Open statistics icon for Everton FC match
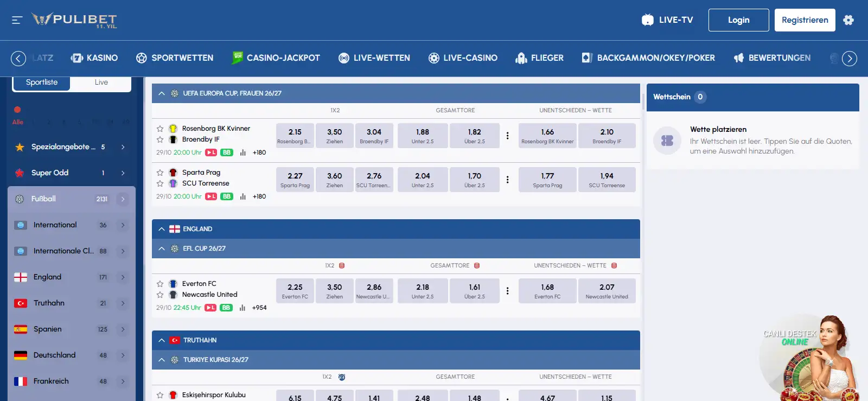 click(242, 308)
